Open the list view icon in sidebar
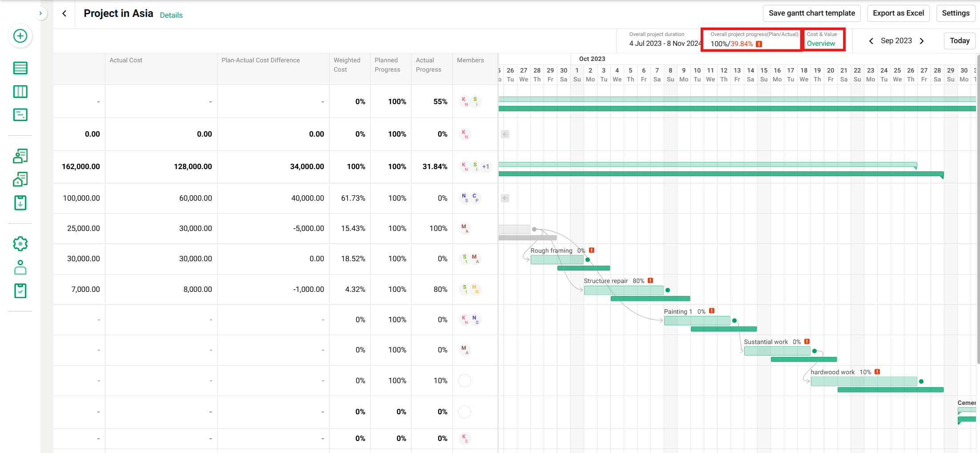This screenshot has height=453, width=980. [20, 68]
